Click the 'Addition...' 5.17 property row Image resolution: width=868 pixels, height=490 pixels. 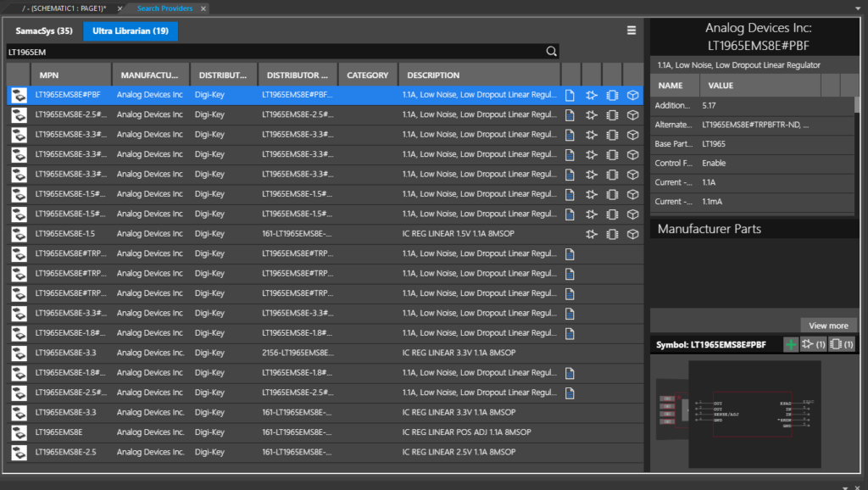pyautogui.click(x=753, y=105)
